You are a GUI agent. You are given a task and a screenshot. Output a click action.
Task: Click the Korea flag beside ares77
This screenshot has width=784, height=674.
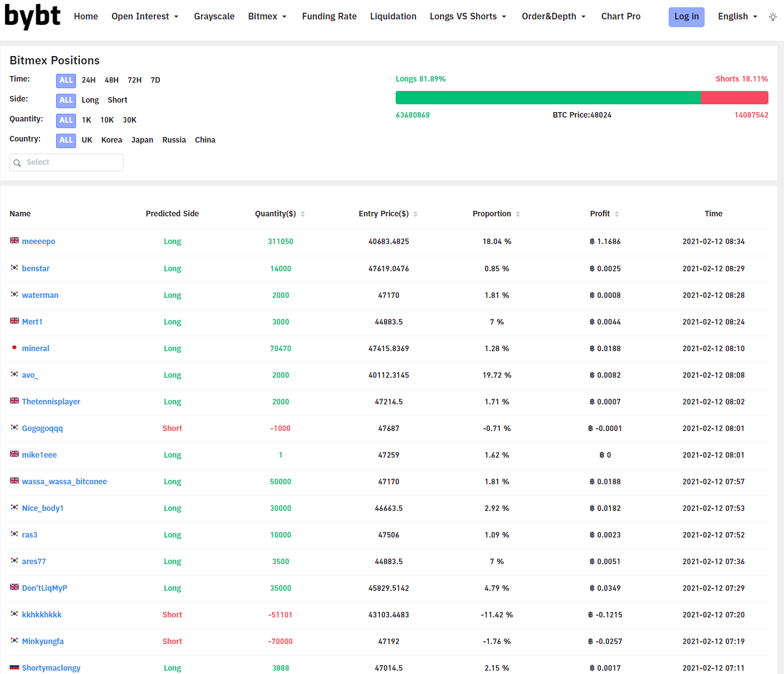pyautogui.click(x=14, y=560)
